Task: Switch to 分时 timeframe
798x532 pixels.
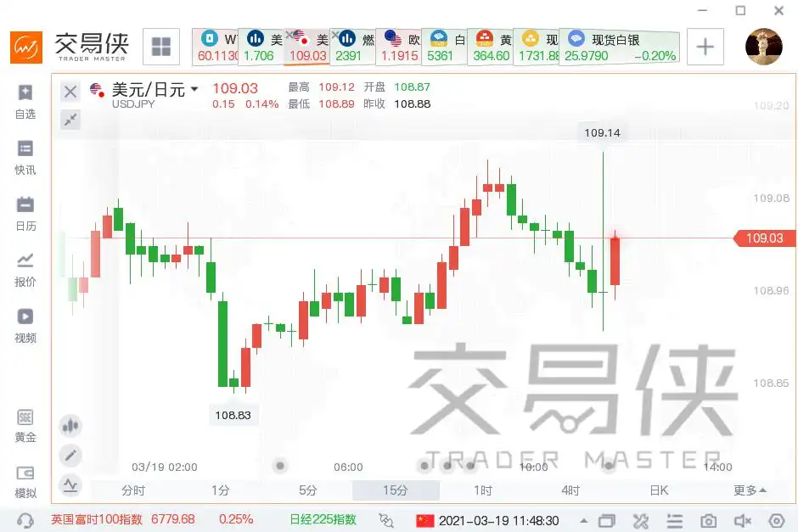Action: 133,490
